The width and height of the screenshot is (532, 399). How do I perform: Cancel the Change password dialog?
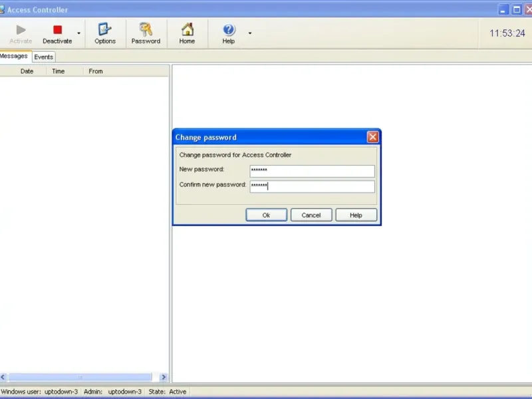click(311, 215)
